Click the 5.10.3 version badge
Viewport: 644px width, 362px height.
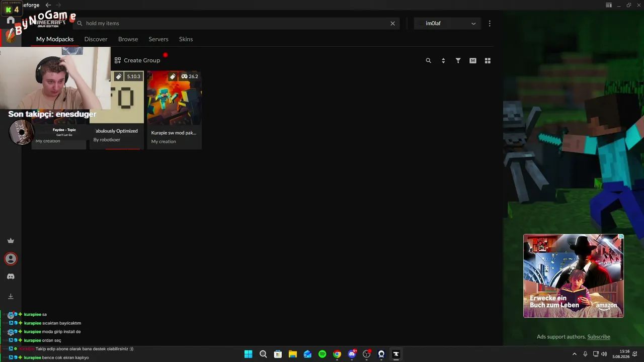pyautogui.click(x=133, y=76)
